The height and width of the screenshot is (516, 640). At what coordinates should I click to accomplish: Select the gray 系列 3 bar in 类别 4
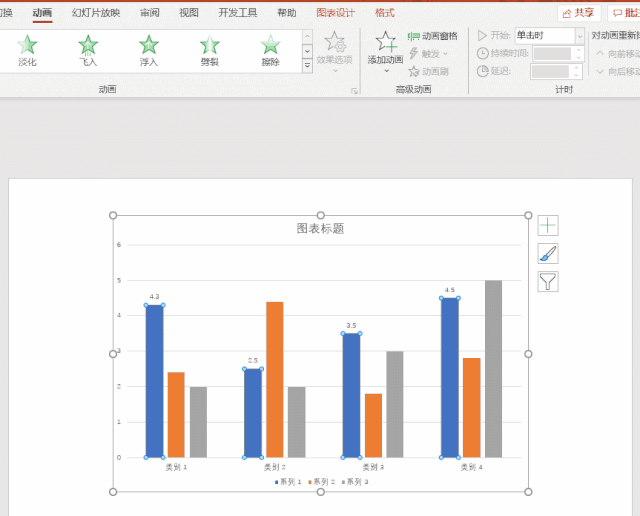(x=493, y=369)
